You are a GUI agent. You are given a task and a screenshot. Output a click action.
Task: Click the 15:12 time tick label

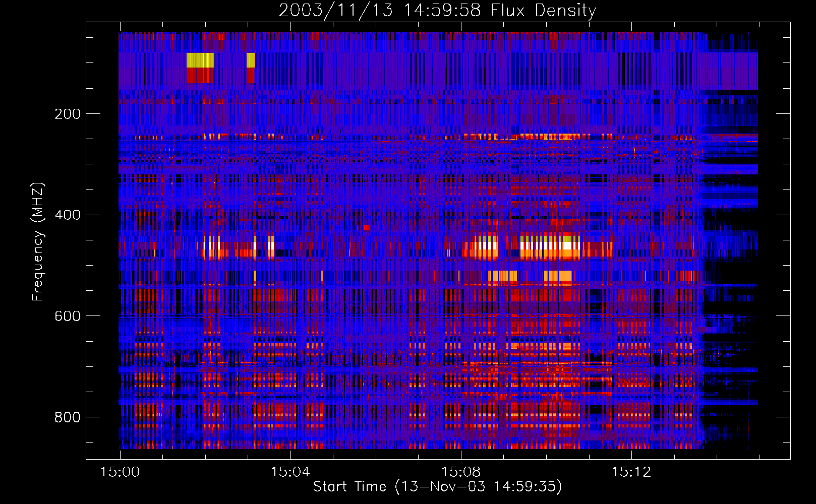[631, 472]
